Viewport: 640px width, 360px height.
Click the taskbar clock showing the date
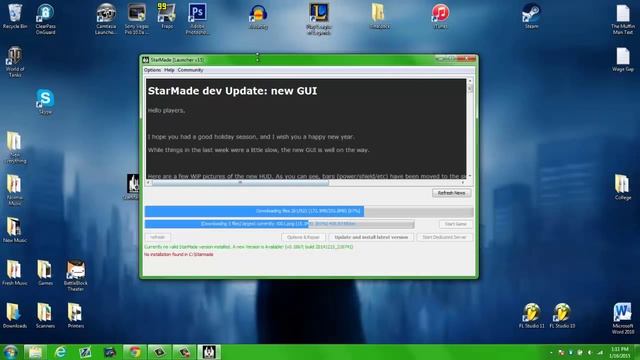pos(620,352)
